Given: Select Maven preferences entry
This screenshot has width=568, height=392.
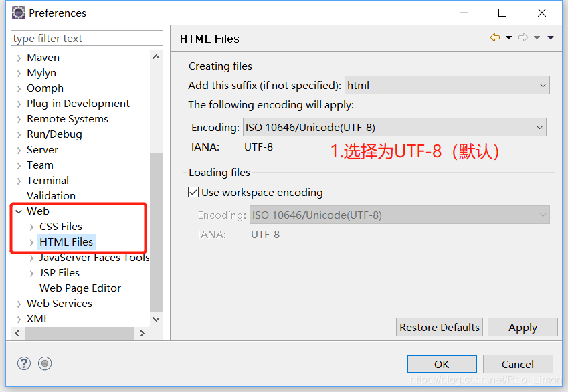Looking at the screenshot, I should [43, 58].
